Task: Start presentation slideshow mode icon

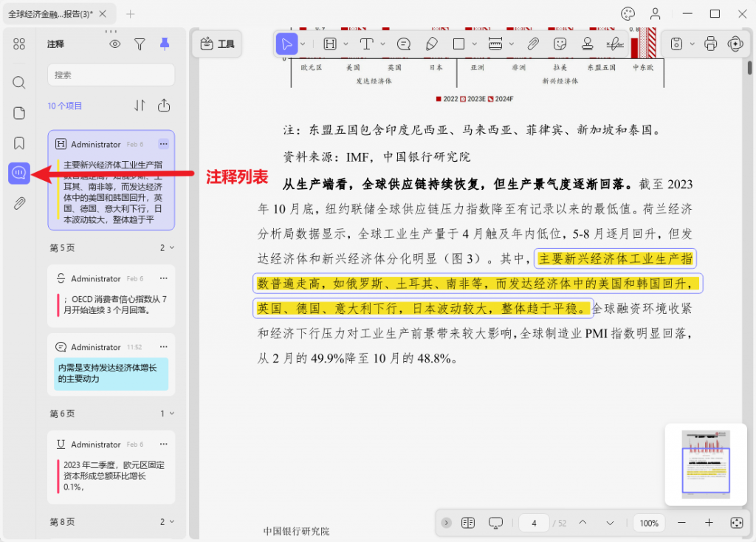Action: pos(495,523)
